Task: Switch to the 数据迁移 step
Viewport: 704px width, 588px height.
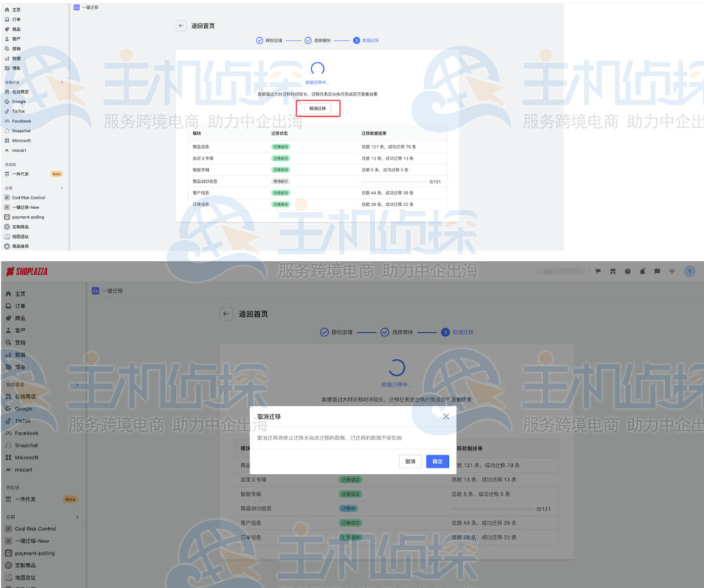Action: (457, 331)
